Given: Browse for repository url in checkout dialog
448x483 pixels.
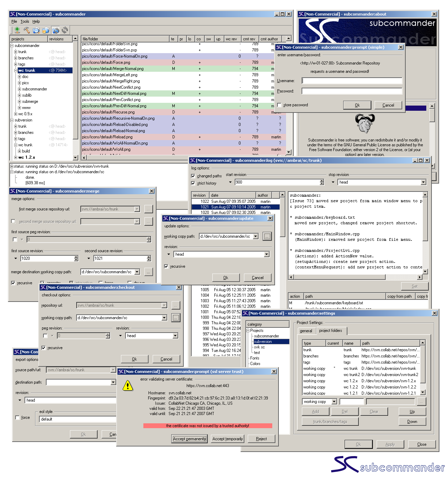Looking at the screenshot, I should [x=176, y=305].
